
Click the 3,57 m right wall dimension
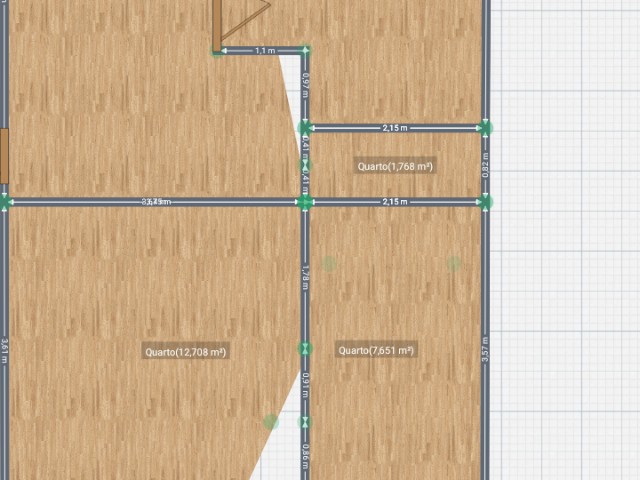(486, 351)
